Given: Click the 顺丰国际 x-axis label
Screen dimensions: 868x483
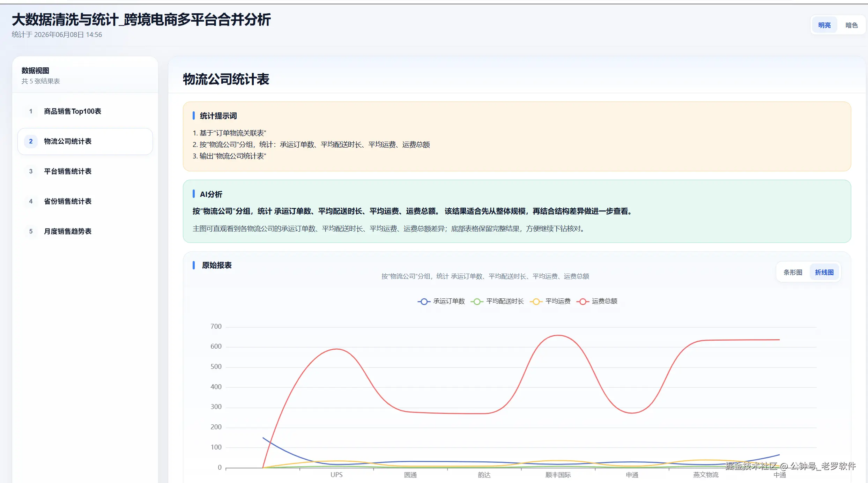Looking at the screenshot, I should click(558, 475).
